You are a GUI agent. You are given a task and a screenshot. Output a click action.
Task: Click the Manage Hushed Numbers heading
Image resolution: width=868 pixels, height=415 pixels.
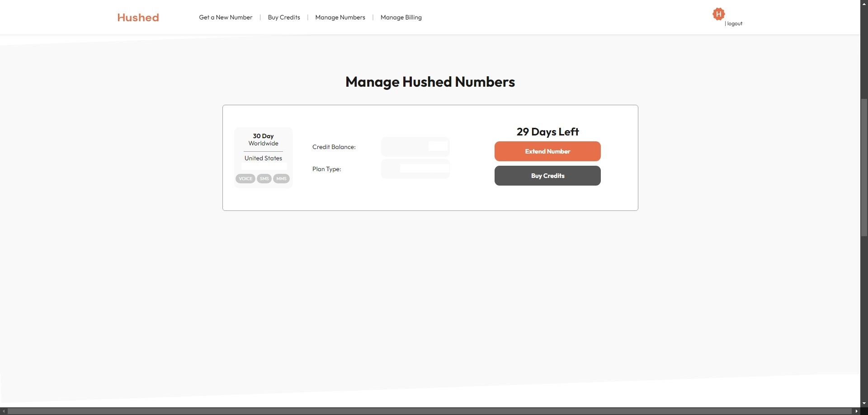coord(430,82)
